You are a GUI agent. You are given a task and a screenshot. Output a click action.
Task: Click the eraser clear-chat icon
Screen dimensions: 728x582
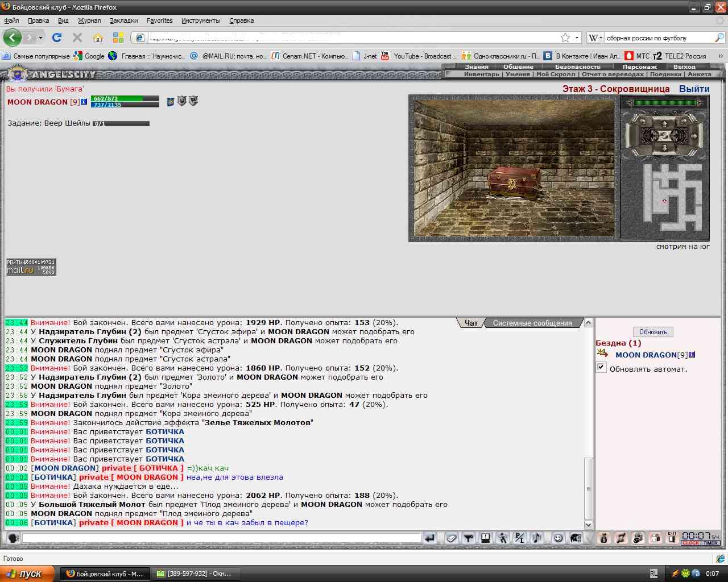(x=452, y=538)
